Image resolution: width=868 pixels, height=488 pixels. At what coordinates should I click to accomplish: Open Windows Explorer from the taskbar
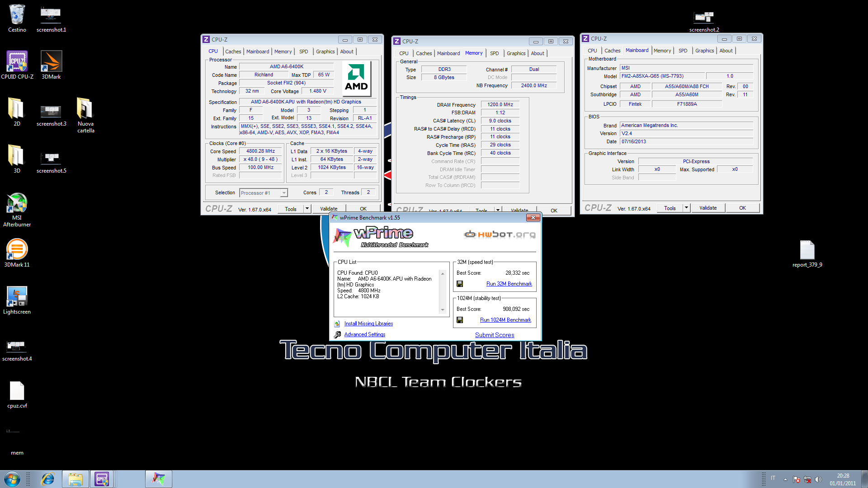click(75, 479)
